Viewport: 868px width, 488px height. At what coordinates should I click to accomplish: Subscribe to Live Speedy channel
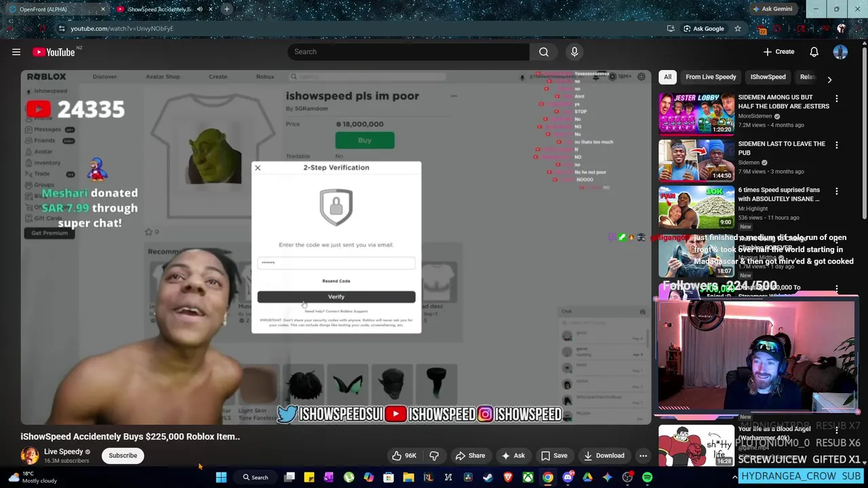[x=123, y=455]
